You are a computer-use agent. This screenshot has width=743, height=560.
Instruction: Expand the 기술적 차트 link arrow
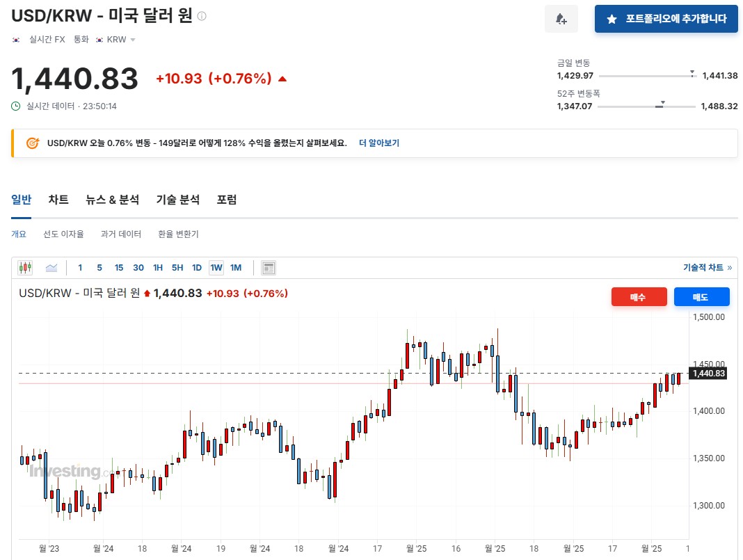(x=729, y=268)
